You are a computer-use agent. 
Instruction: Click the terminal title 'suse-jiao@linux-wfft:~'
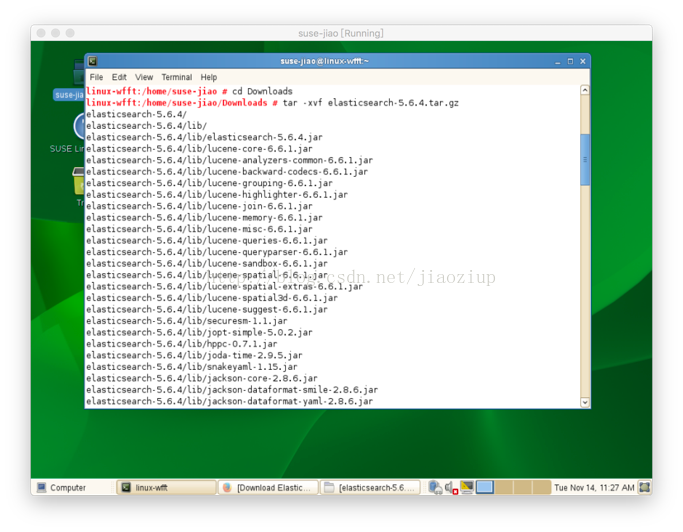(x=325, y=61)
